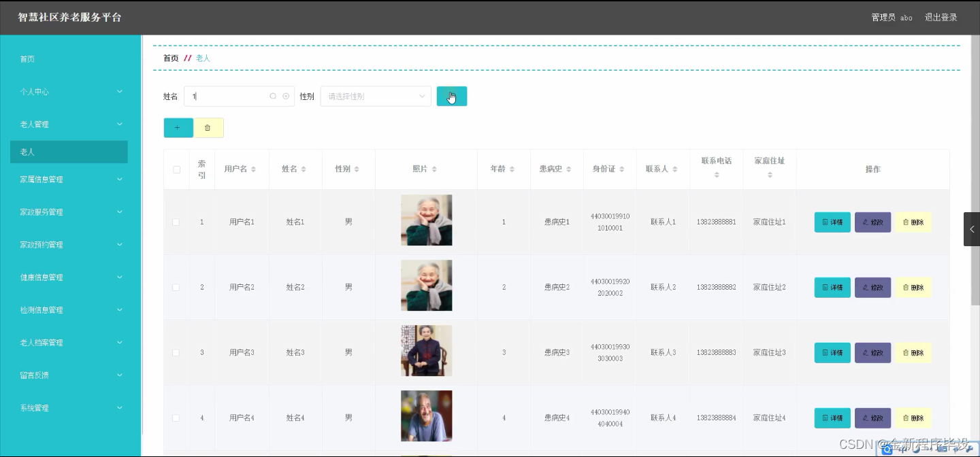Expand the 系统管理 sidebar section
Image resolution: width=980 pixels, height=457 pixels.
click(35, 407)
